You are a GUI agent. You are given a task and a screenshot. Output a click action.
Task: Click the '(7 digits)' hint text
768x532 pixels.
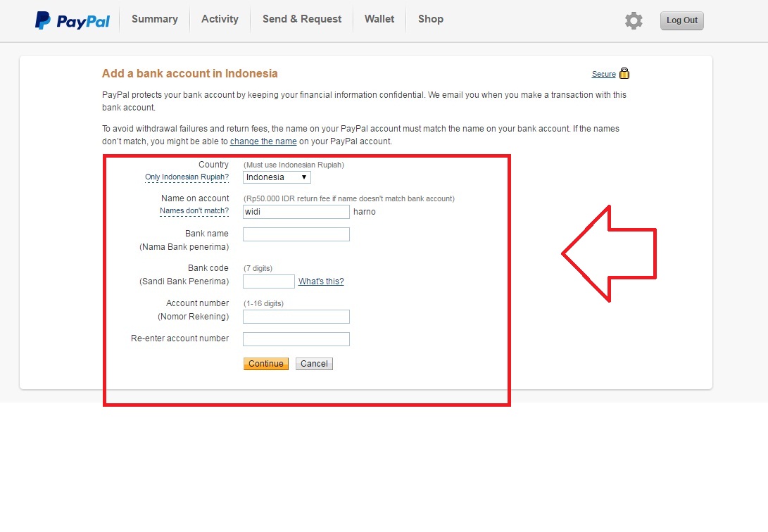tap(258, 268)
